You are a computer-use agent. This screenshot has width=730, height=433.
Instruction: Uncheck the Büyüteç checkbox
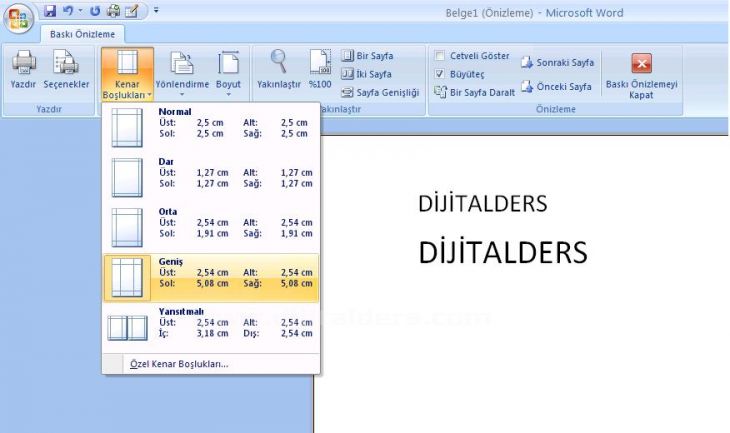coord(439,74)
